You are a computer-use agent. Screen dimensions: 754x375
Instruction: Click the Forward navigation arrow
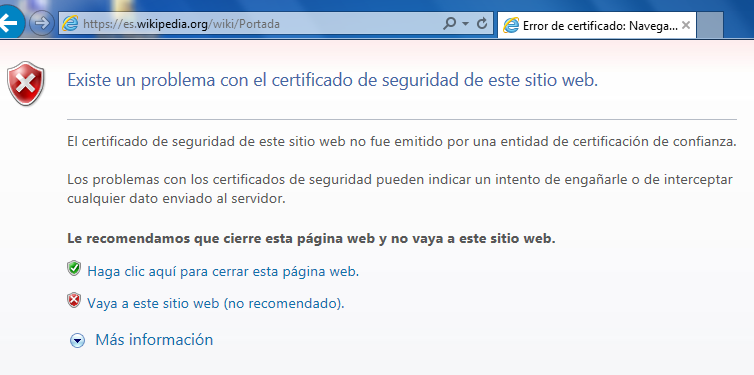[41, 23]
